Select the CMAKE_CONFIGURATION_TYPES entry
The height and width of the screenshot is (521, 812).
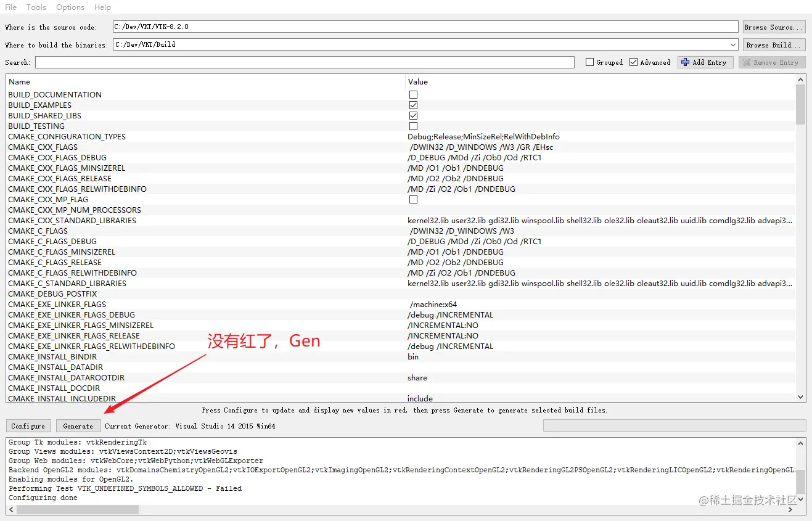tap(67, 136)
